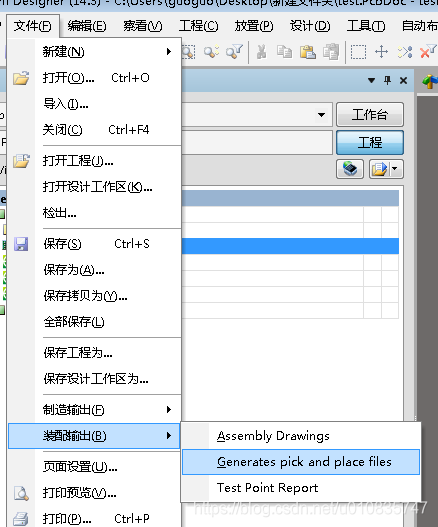Viewport: 438px width, 527px height.
Task: Click the 工作台 button
Action: tap(370, 115)
